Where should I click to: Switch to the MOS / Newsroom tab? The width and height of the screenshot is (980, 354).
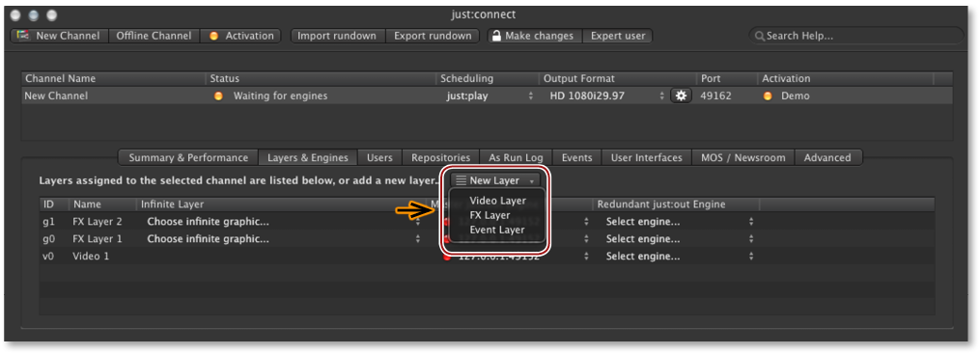pyautogui.click(x=743, y=158)
